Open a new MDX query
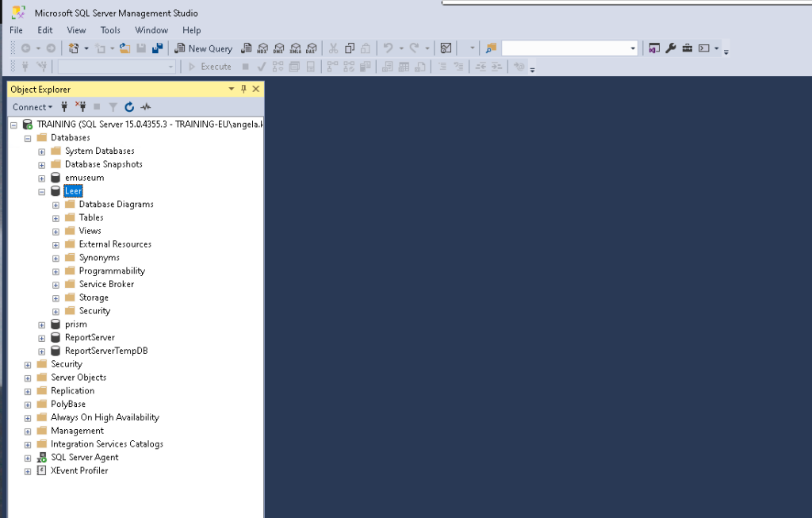Screen dimensions: 812x518 (262, 48)
